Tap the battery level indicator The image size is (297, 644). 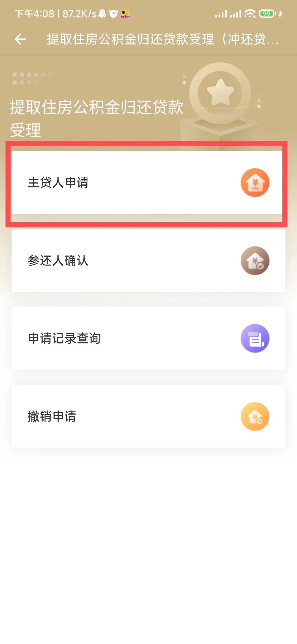[x=267, y=13]
